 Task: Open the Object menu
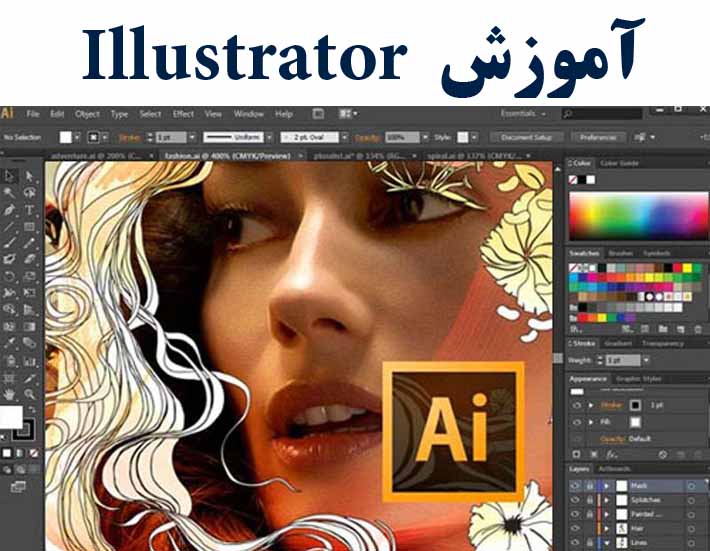pyautogui.click(x=87, y=114)
